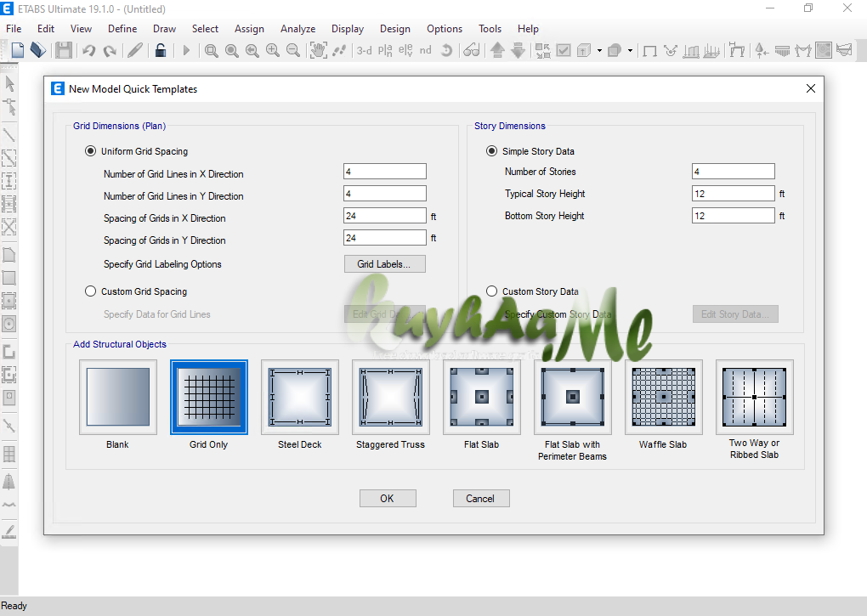
Task: Click the Zoom Out magnifier icon
Action: point(293,51)
